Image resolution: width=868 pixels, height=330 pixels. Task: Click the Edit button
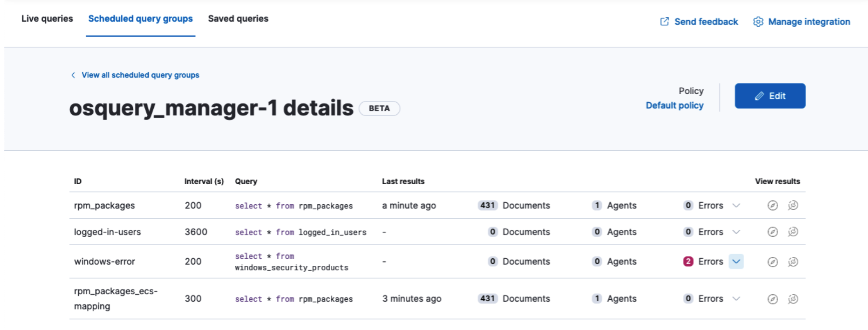click(x=770, y=96)
